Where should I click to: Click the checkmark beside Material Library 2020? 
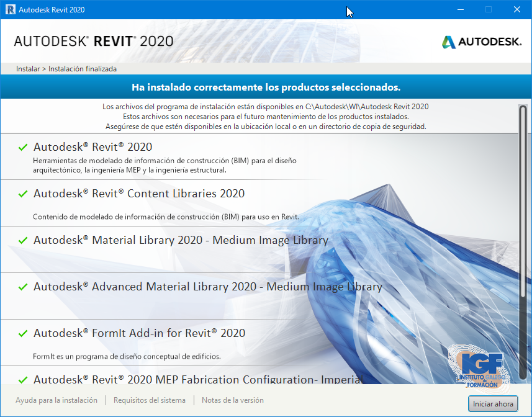click(22, 240)
